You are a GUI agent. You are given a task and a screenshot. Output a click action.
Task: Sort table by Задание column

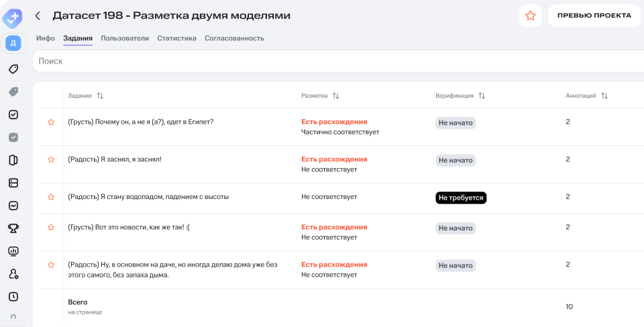100,96
